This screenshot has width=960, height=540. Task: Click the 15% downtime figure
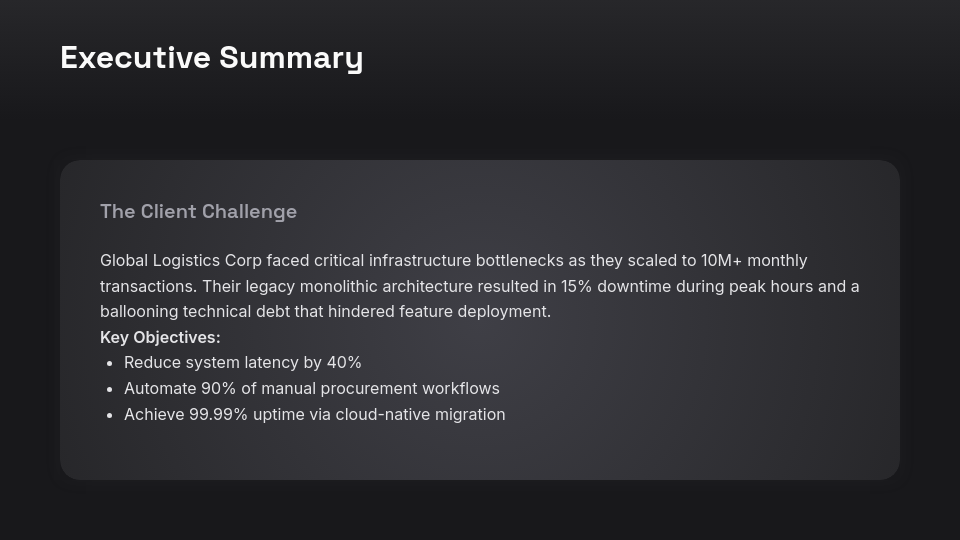pos(576,286)
